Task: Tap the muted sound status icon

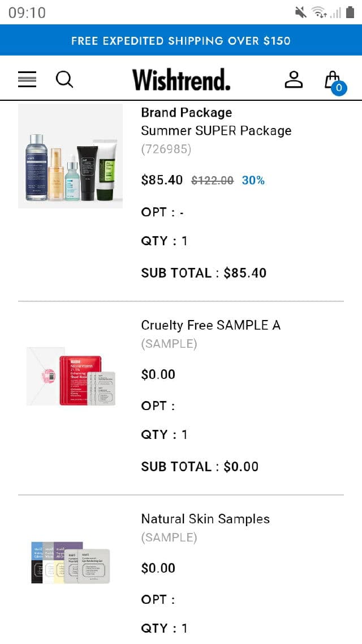Action: pos(300,12)
